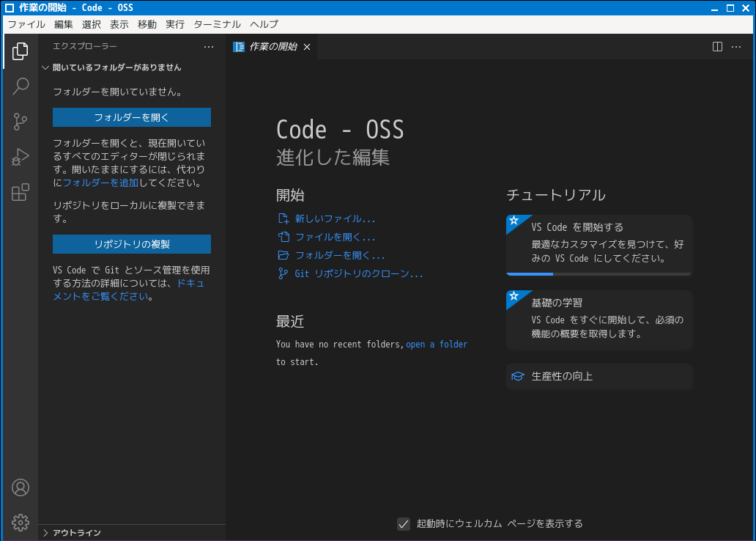Click the チュートリアル heading
The height and width of the screenshot is (541, 756).
pos(556,195)
